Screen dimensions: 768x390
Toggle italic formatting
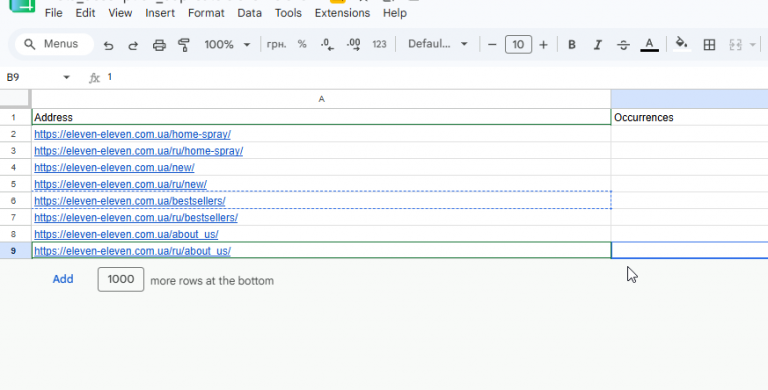(x=598, y=45)
